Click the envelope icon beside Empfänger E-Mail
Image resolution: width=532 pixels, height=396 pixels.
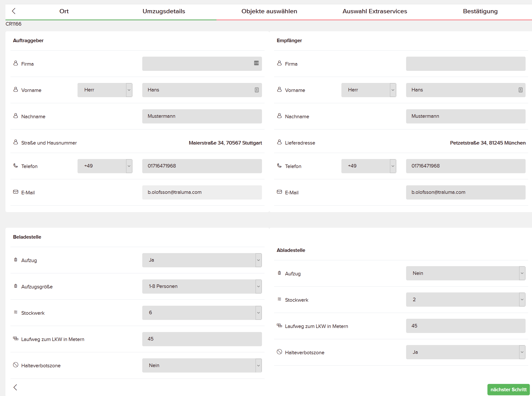pyautogui.click(x=279, y=192)
